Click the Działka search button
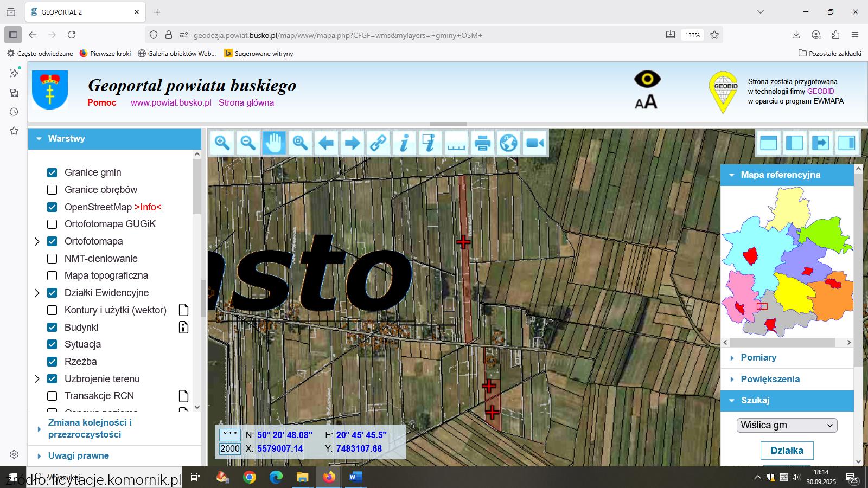This screenshot has height=488, width=868. 787,451
